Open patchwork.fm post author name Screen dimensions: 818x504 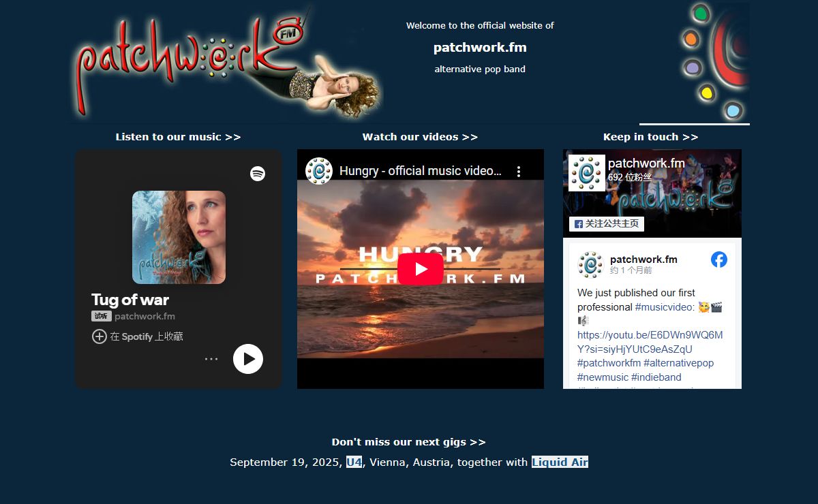(643, 259)
